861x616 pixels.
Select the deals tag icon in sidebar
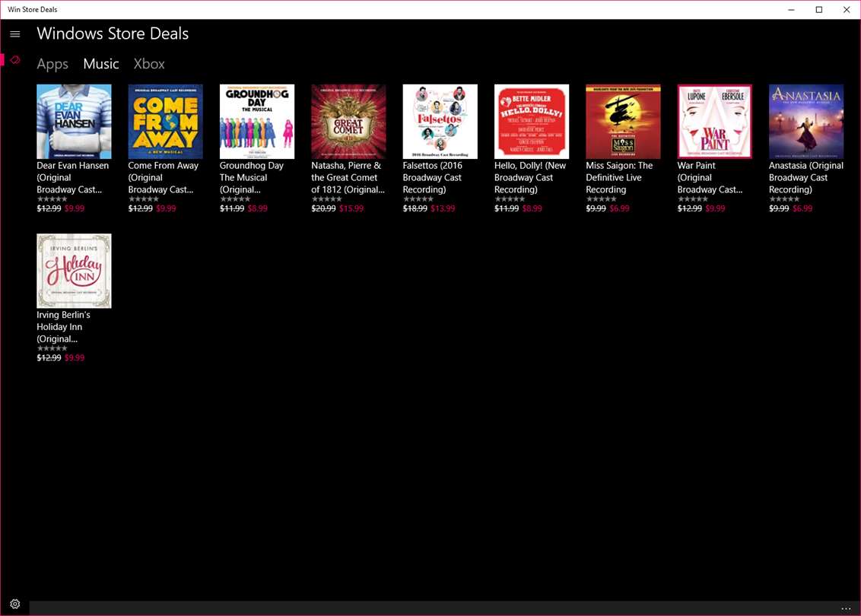pyautogui.click(x=14, y=60)
